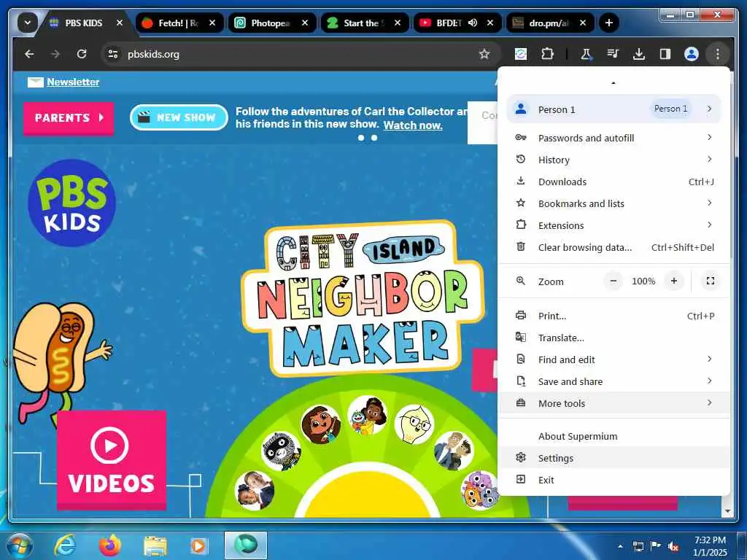Open More tools submenu
The image size is (747, 560).
coord(614,403)
